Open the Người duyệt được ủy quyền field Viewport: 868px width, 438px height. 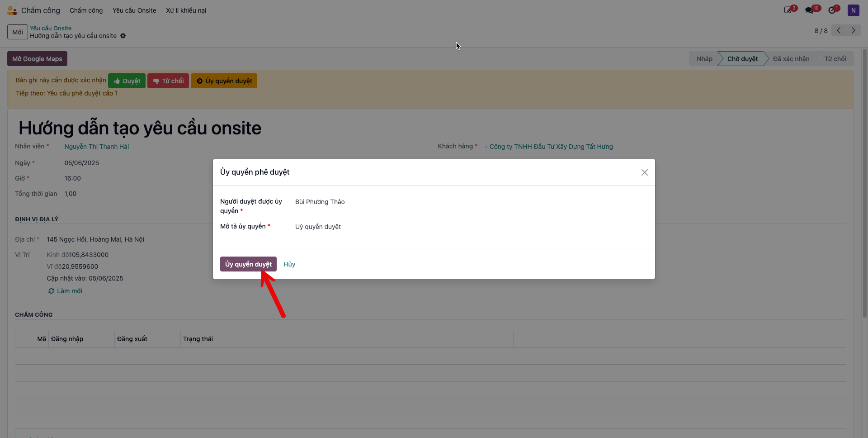(x=470, y=202)
